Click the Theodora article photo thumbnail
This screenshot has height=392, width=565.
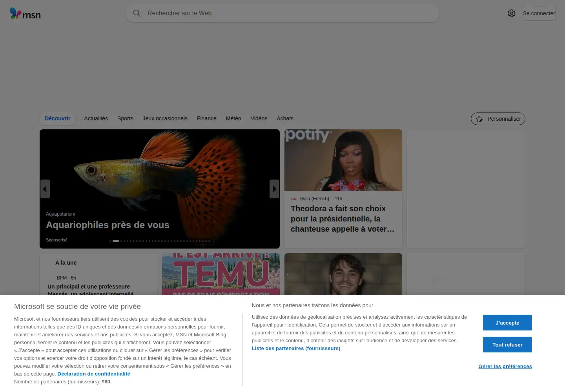[343, 160]
